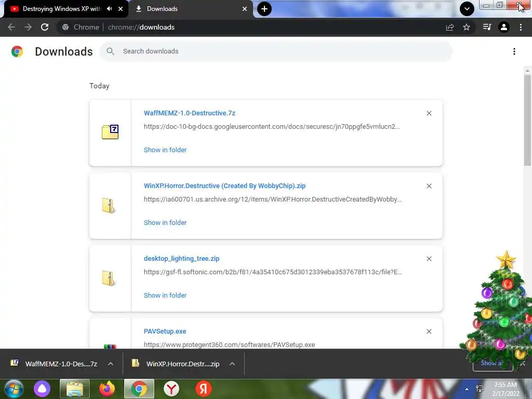Open the red Yandex Я taskbar icon

pos(204,389)
